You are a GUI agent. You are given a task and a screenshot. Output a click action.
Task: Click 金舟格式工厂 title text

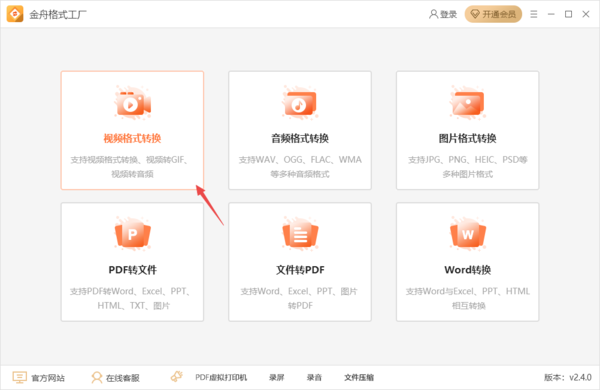[58, 15]
